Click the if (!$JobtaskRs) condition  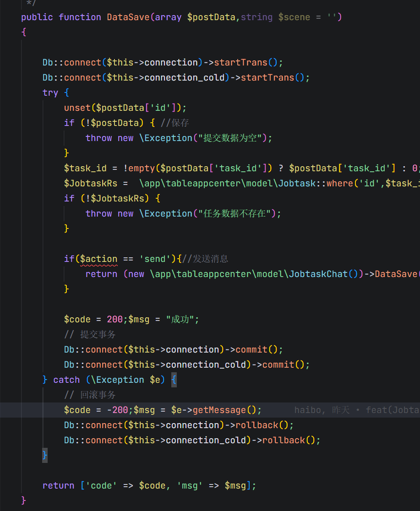(112, 198)
